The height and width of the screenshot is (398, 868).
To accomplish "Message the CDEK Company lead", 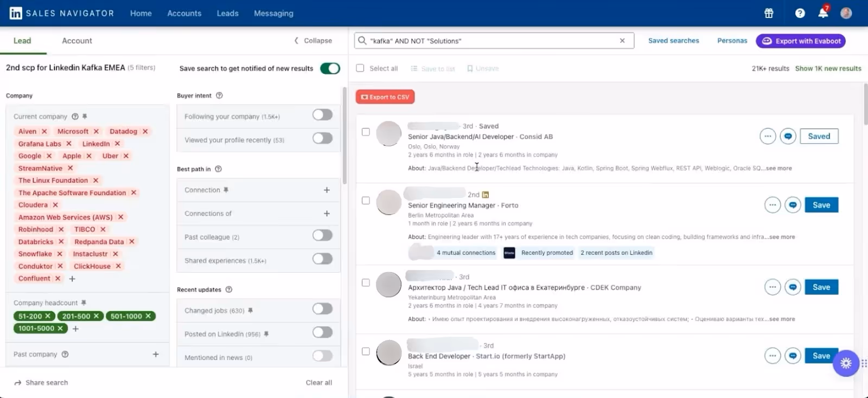I will point(793,287).
